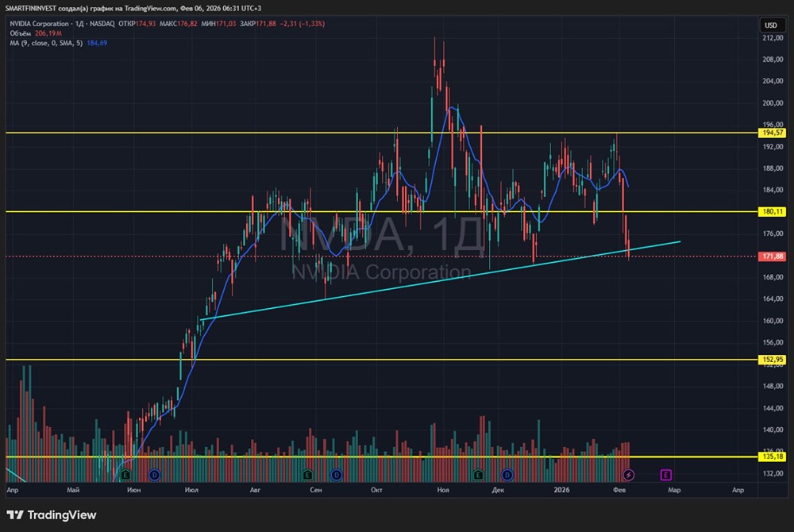The width and height of the screenshot is (794, 532).
Task: Click the МАКС 176,82 high value in legend
Action: (x=178, y=23)
